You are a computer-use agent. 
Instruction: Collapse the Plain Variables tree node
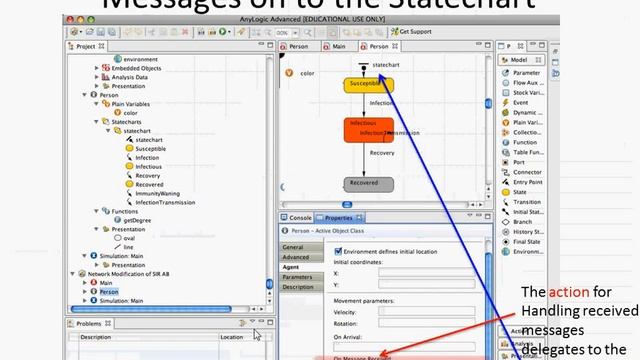[97, 104]
